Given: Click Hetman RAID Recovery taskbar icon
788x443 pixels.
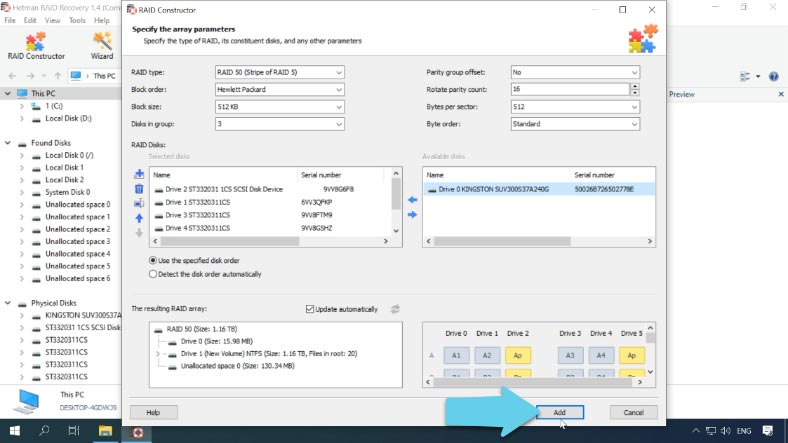Looking at the screenshot, I should click(x=137, y=432).
